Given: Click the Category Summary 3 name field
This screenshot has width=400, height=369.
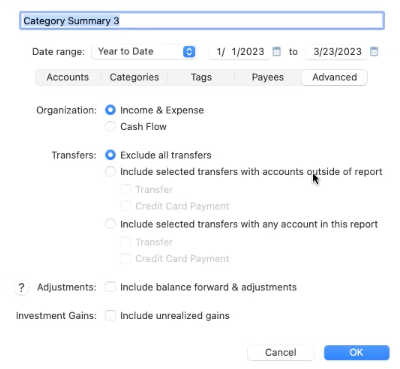Looking at the screenshot, I should [202, 21].
